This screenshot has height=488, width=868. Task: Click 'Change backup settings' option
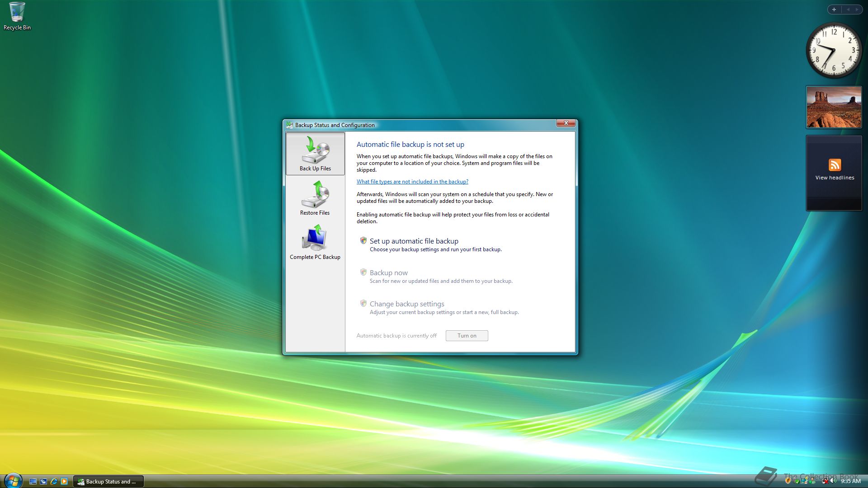coord(407,304)
